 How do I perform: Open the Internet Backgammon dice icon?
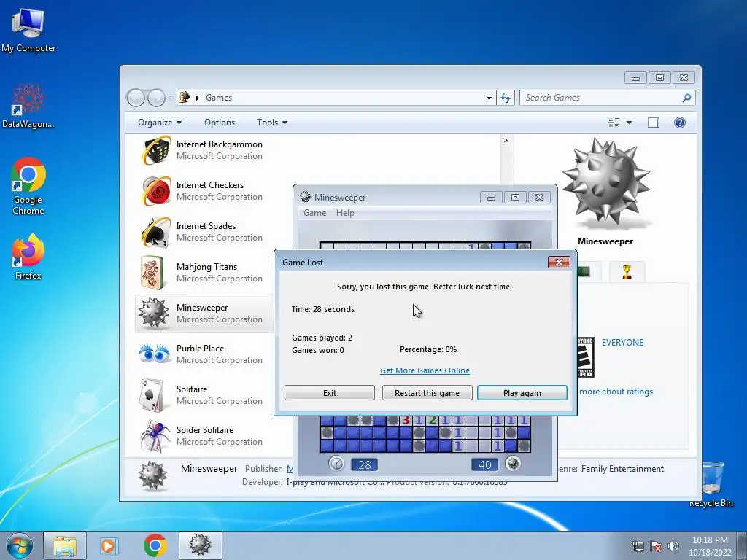[156, 150]
